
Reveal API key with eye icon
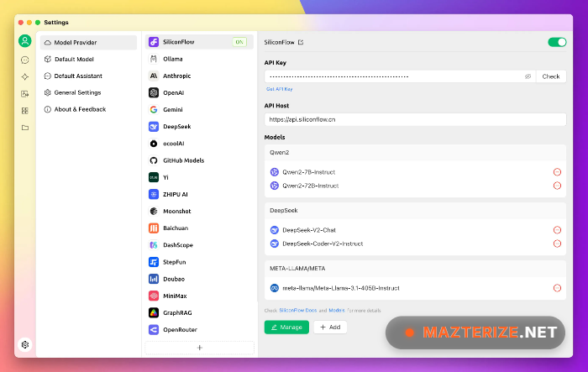pyautogui.click(x=528, y=76)
